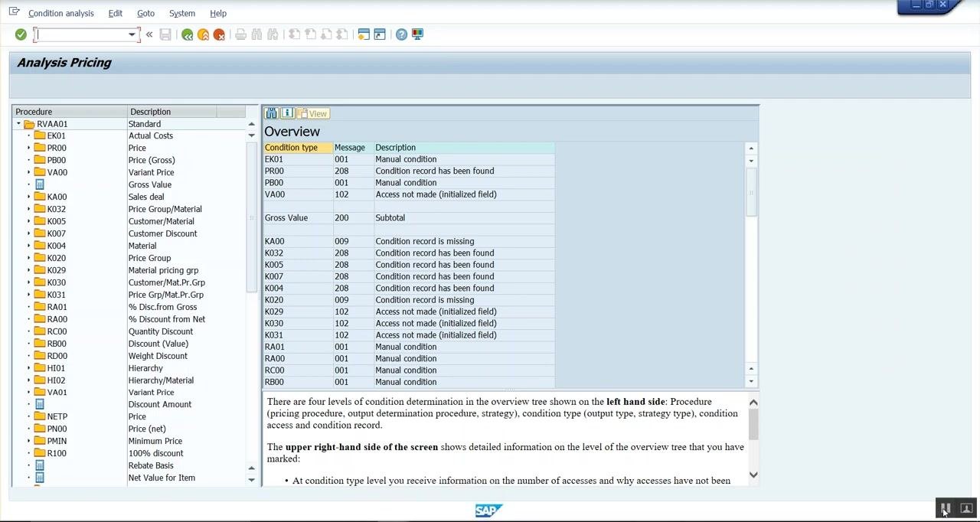This screenshot has height=522, width=980.
Task: Select the 'Customer Discount' tree description
Action: pyautogui.click(x=162, y=233)
